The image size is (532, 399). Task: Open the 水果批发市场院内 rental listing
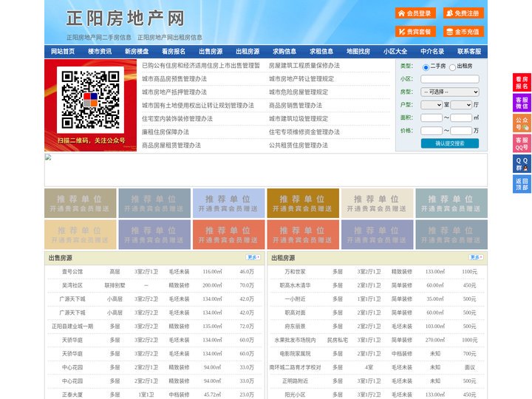[295, 340]
